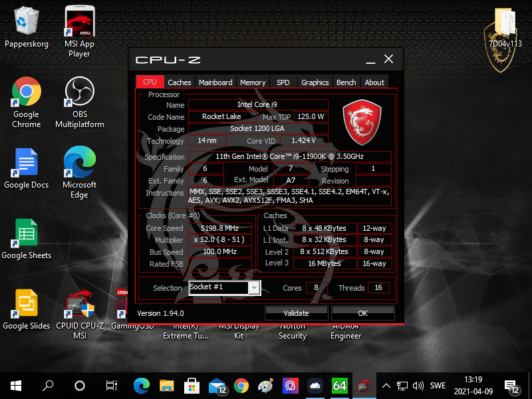Open the volume control in system tray
Viewport: 532px width, 399px height.
click(418, 386)
